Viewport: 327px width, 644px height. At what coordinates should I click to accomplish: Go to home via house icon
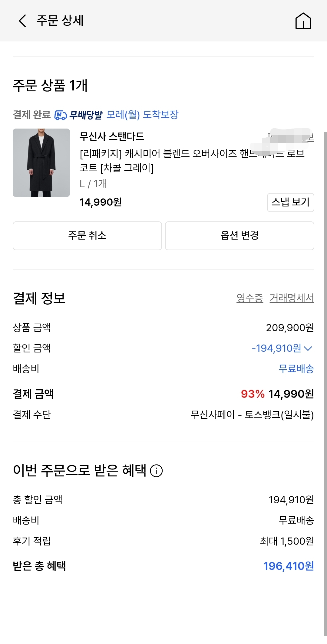tap(303, 21)
